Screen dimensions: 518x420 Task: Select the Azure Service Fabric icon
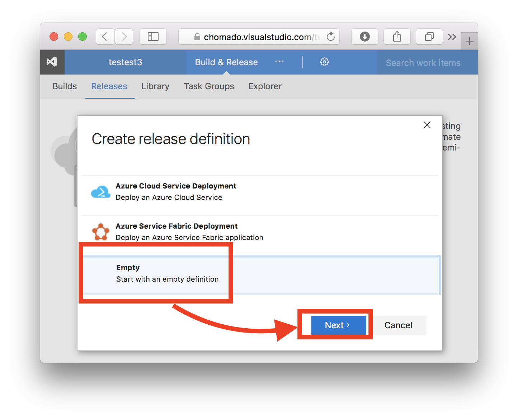tap(101, 232)
